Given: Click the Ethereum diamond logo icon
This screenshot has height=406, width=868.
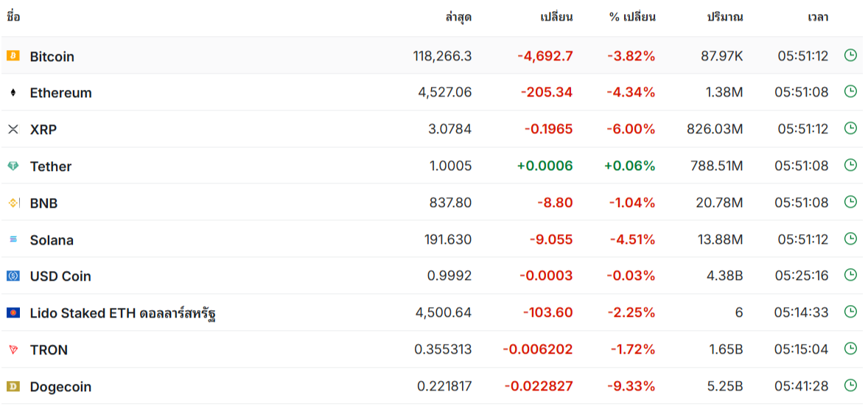Looking at the screenshot, I should 13,93.
